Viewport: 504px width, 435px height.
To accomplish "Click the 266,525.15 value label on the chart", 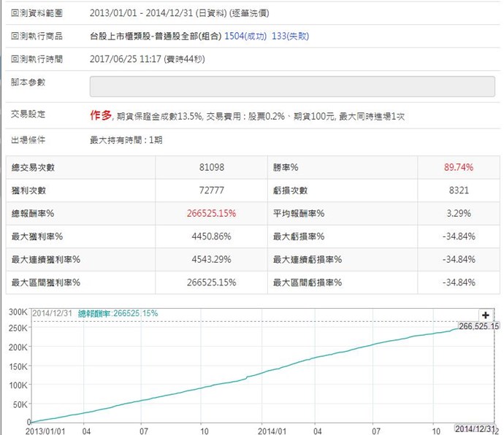I will [x=479, y=326].
